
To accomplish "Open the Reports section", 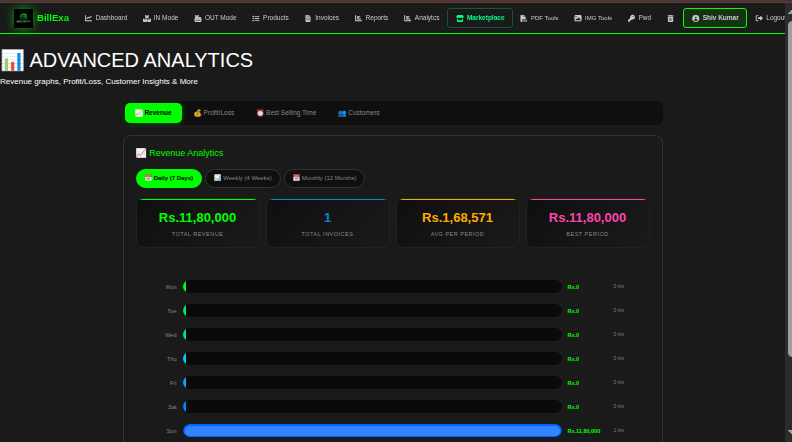I will [x=371, y=18].
